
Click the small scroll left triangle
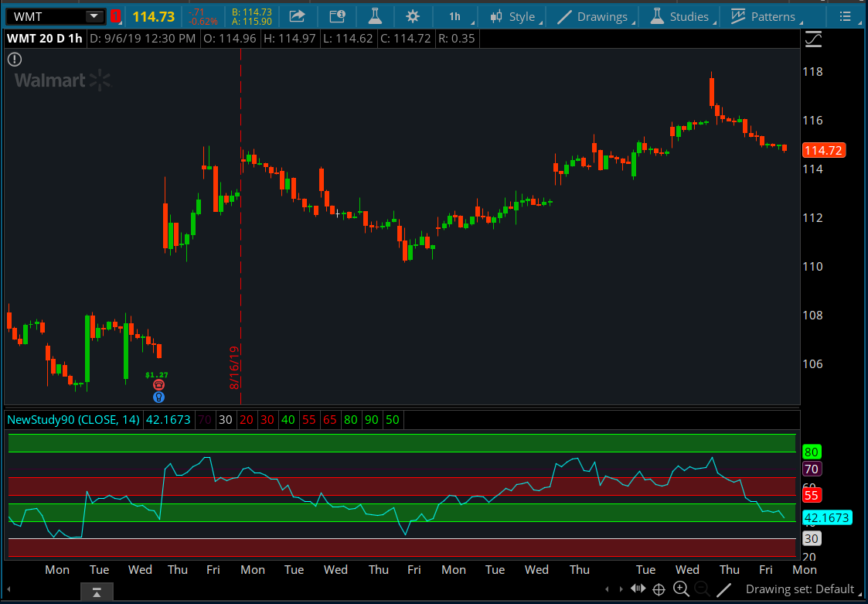608,589
